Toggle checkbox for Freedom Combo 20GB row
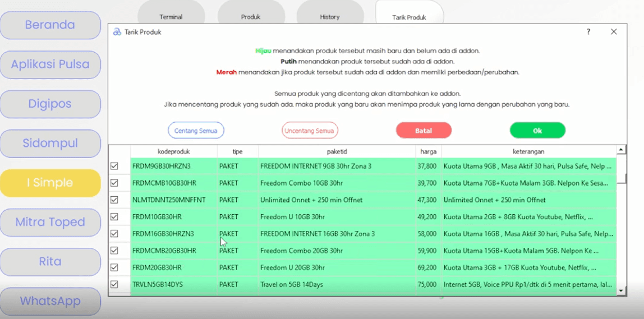Viewport: 644px width, 319px height. point(114,251)
